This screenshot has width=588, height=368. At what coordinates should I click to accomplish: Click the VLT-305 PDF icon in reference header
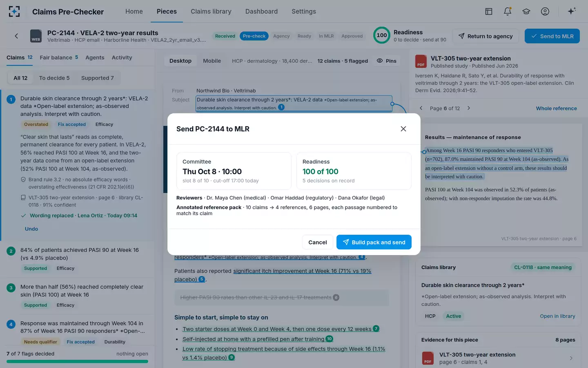(421, 61)
